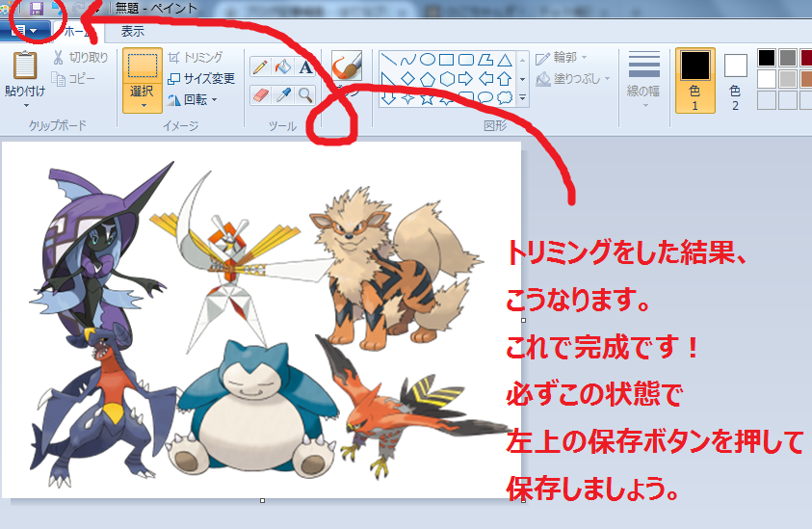Expand the 貼り付け paste options arrow
This screenshot has width=812, height=529.
click(x=25, y=105)
